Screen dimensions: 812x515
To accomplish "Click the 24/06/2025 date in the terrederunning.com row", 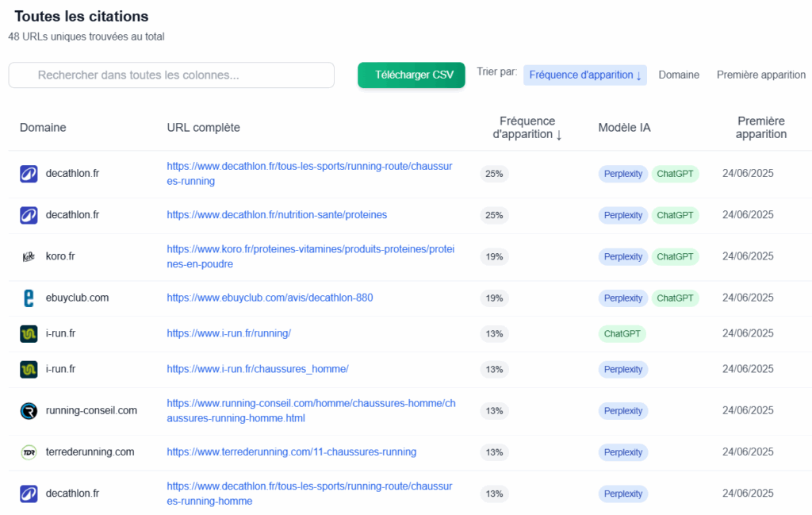I will pyautogui.click(x=749, y=452).
